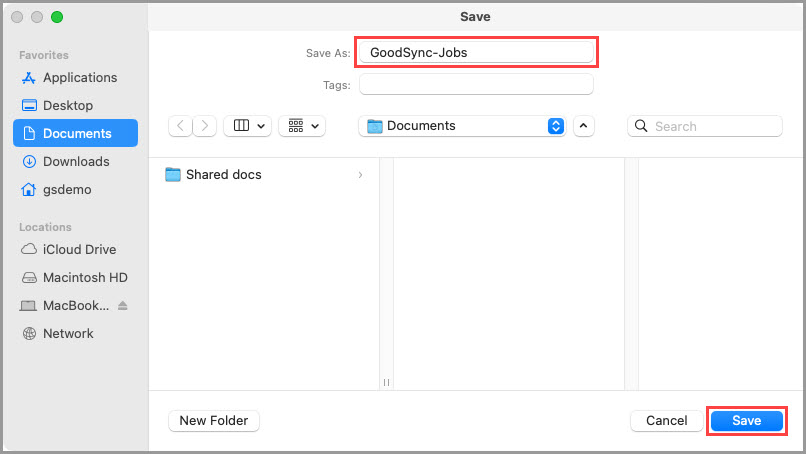Collapse the dialog with the chevron-up button
806x454 pixels.
(x=583, y=126)
